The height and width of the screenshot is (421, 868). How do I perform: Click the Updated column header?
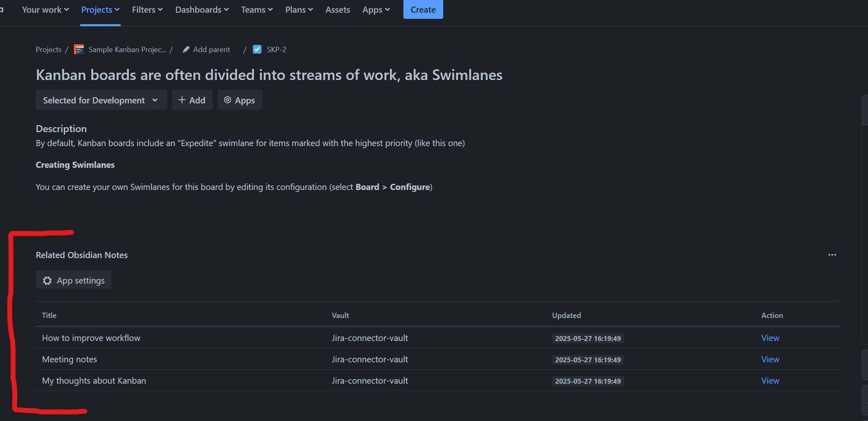coord(566,316)
